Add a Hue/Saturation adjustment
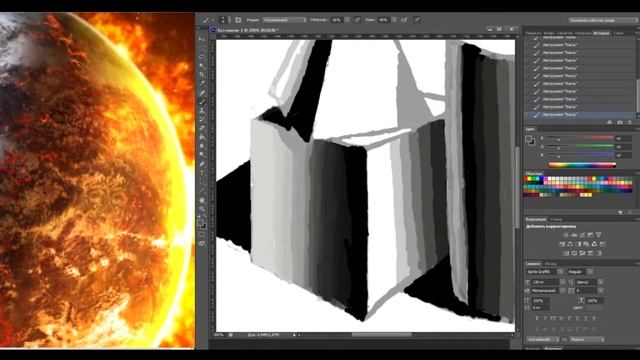This screenshot has height=360, width=640. point(562,244)
